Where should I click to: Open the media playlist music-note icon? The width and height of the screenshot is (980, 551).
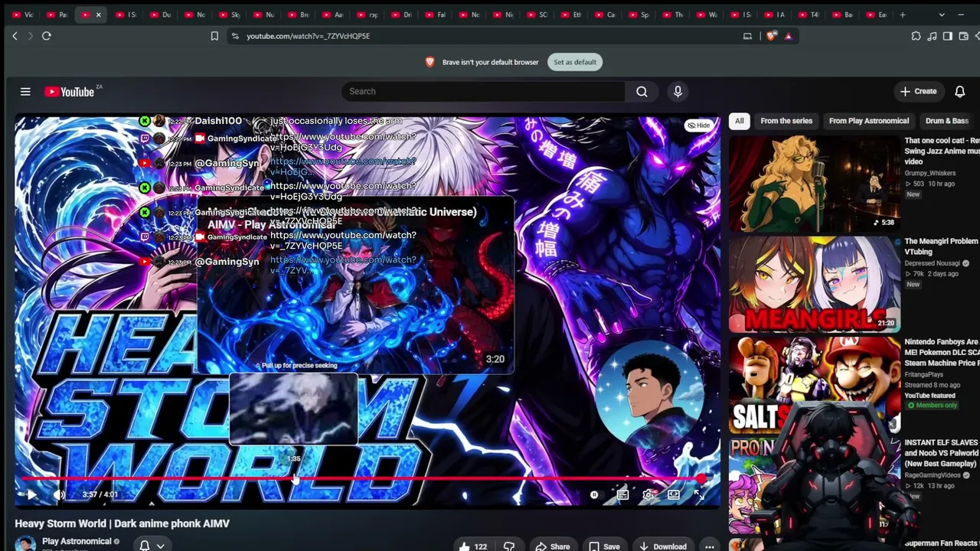tap(932, 36)
